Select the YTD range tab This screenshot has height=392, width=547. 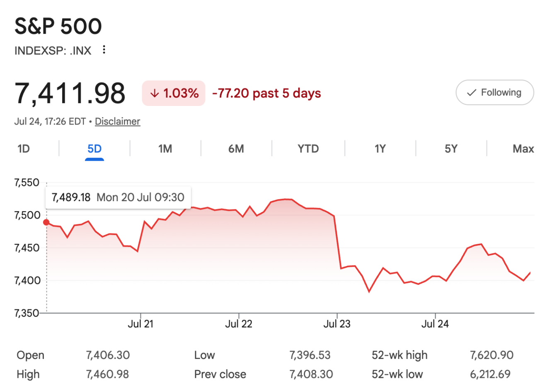tap(308, 149)
